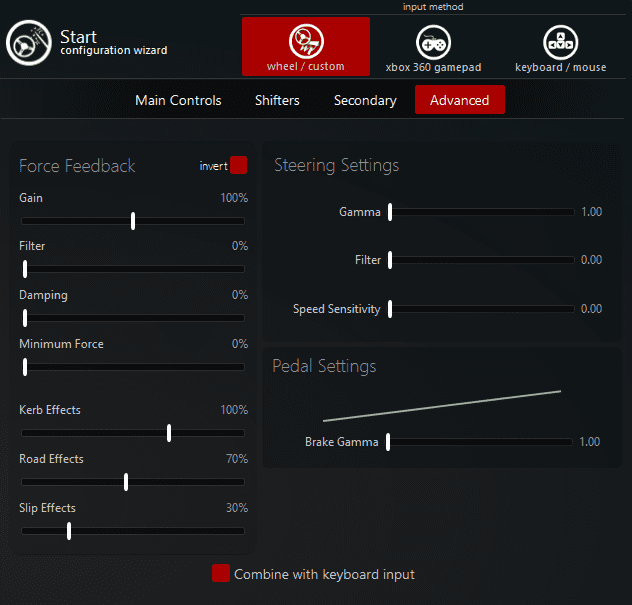
Task: Click the Brake Gamma value 1.00
Action: pyautogui.click(x=590, y=442)
